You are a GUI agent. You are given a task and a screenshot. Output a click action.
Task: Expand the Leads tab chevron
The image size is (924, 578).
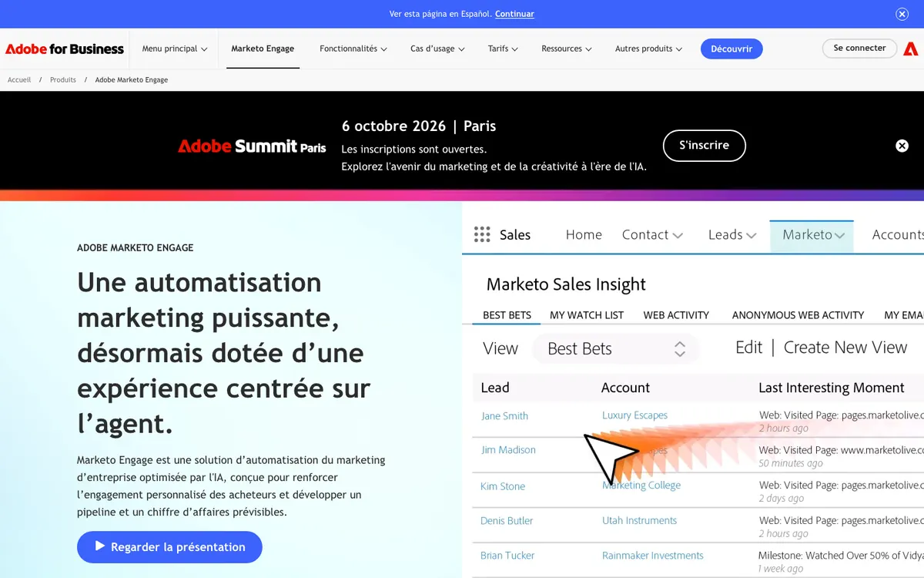[752, 235]
